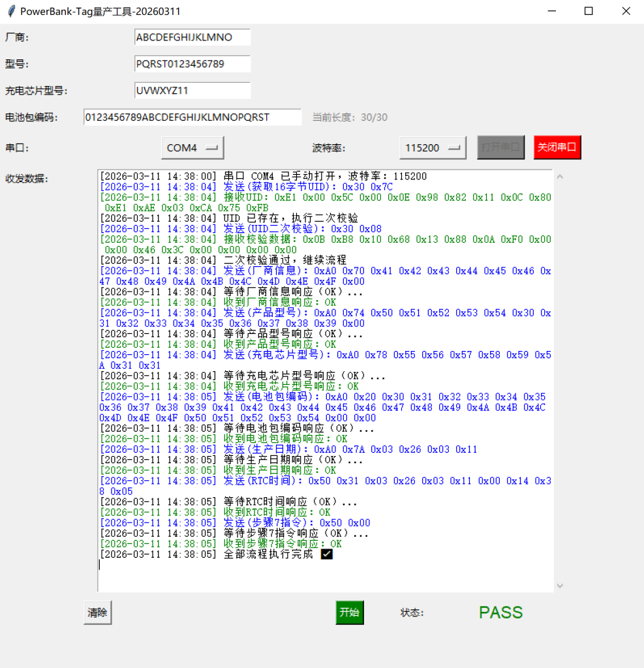
Task: Focus the 型号 field containing PQRST0123456789
Action: 192,64
